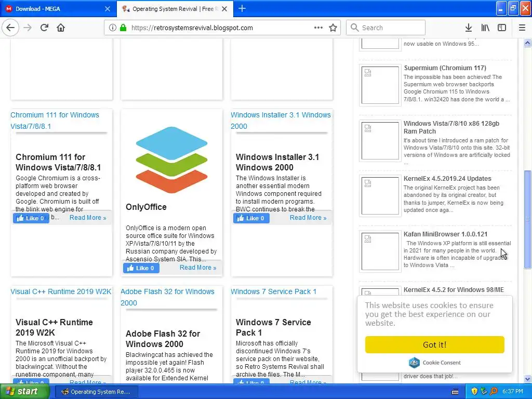Open Adobe Flash 32 for Windows 2000 link
This screenshot has width=532, height=399.
tap(167, 297)
